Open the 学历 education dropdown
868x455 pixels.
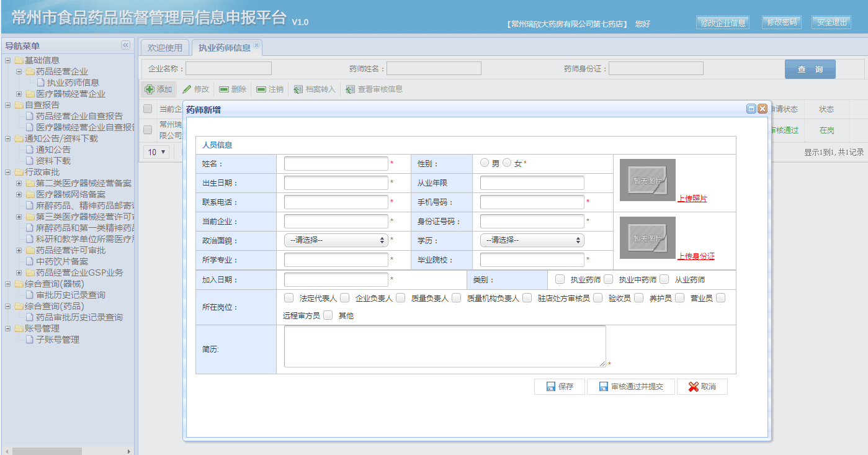click(x=532, y=240)
